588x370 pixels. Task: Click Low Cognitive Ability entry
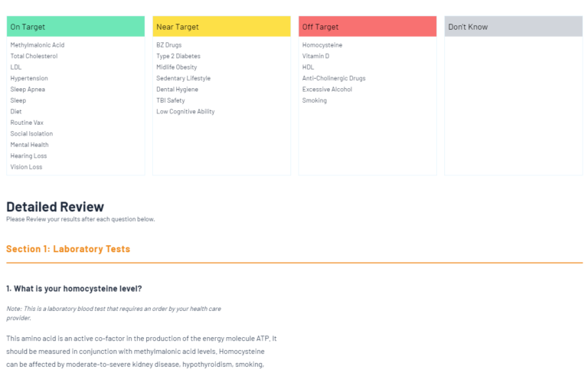185,112
